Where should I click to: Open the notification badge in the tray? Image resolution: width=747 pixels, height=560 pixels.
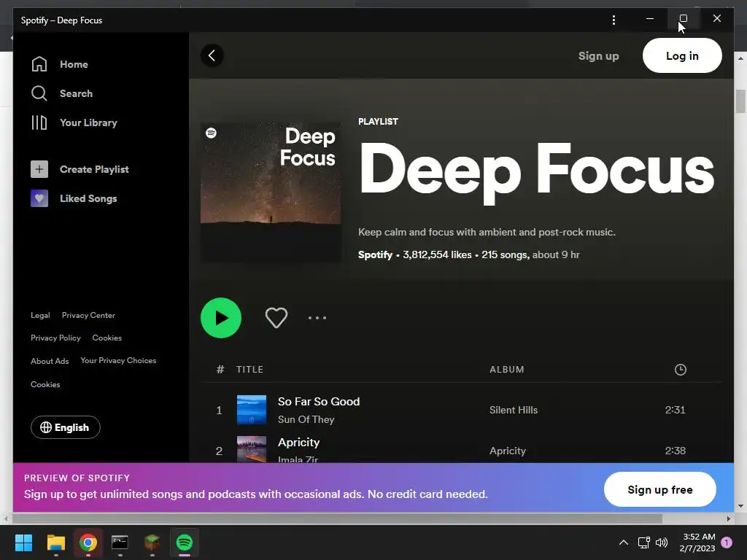point(727,542)
